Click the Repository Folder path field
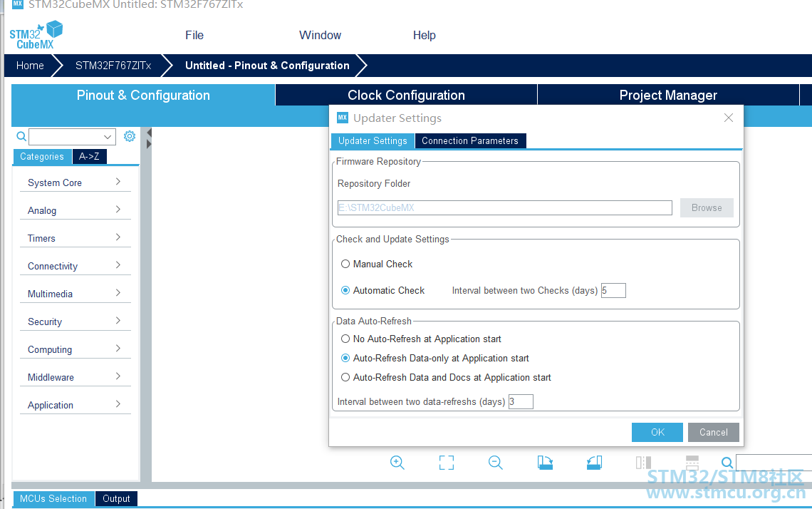812x509 pixels. coord(505,208)
